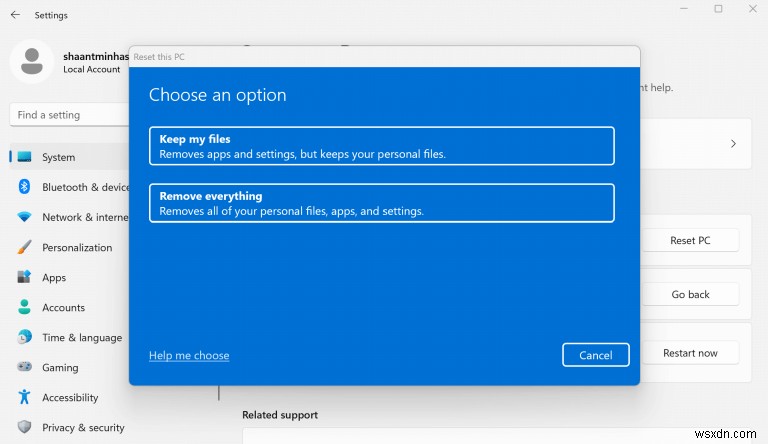
Task: Click the user profile avatar
Action: point(32,61)
